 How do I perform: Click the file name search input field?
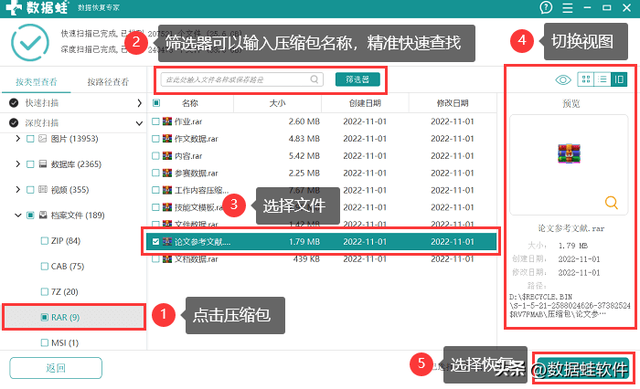242,79
